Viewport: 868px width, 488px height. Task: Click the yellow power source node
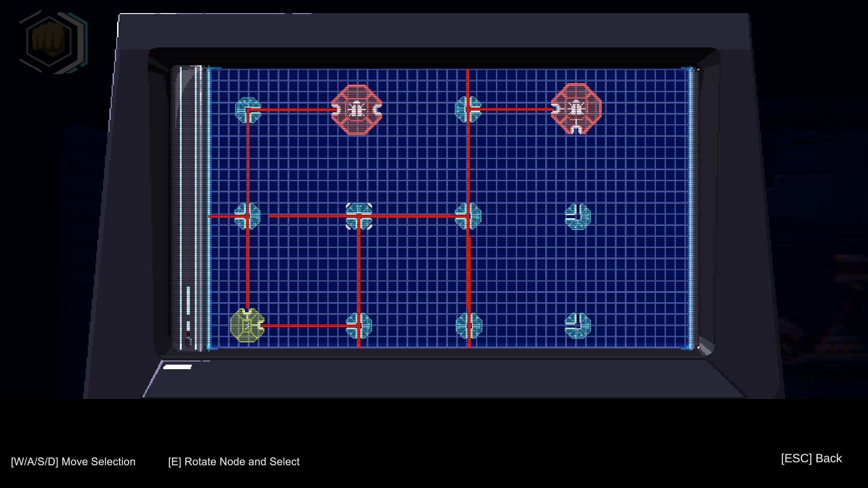246,324
